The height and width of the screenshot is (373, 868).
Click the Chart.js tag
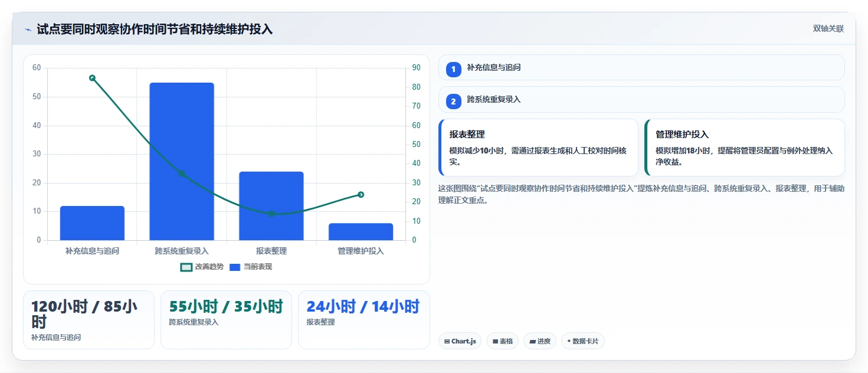(460, 341)
